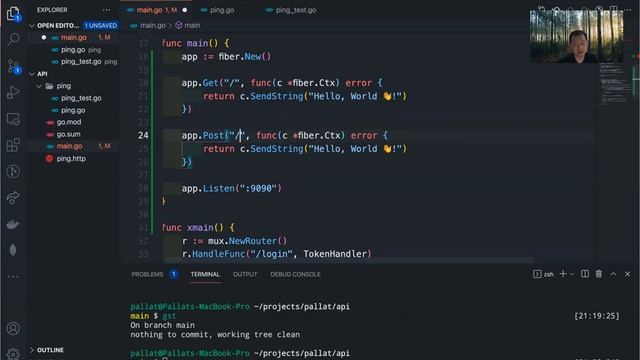Screen dimensions: 640x360
Task: Click TokenHandler in the HandleFunc line
Action: click(335, 254)
